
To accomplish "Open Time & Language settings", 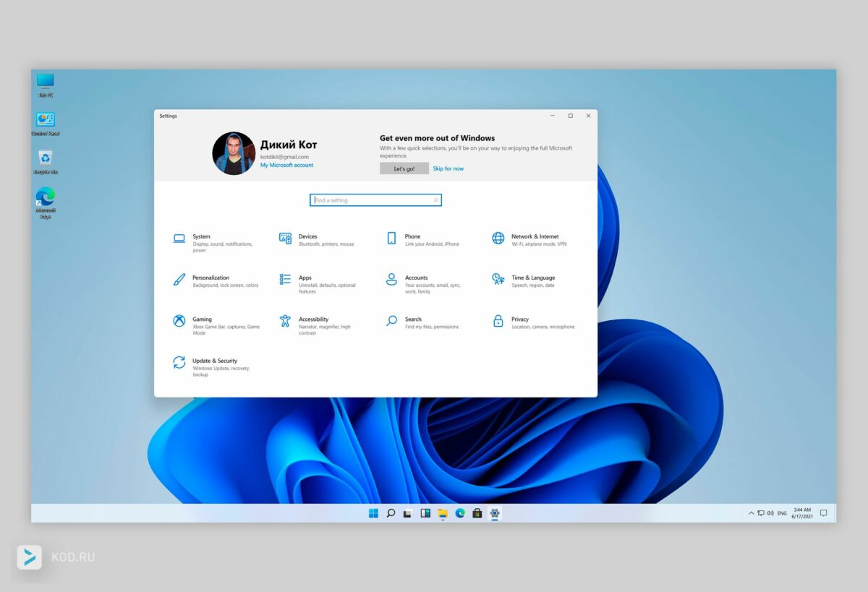I will coord(524,281).
